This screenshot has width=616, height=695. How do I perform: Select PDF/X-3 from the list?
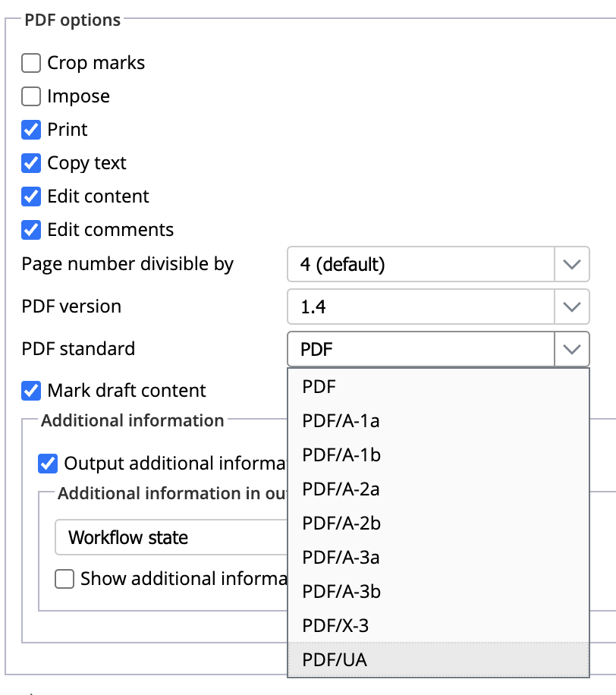pyautogui.click(x=335, y=626)
